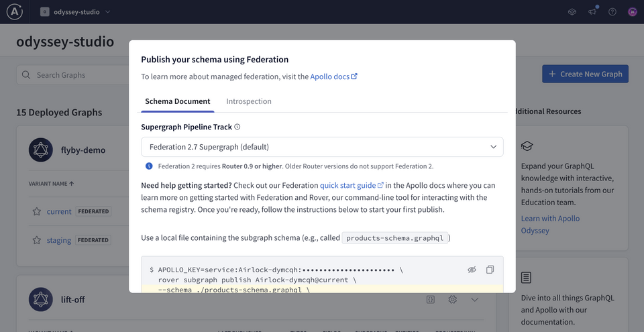Open the Federation 2.7 Supergraph dropdown
This screenshot has width=644, height=332.
click(322, 147)
